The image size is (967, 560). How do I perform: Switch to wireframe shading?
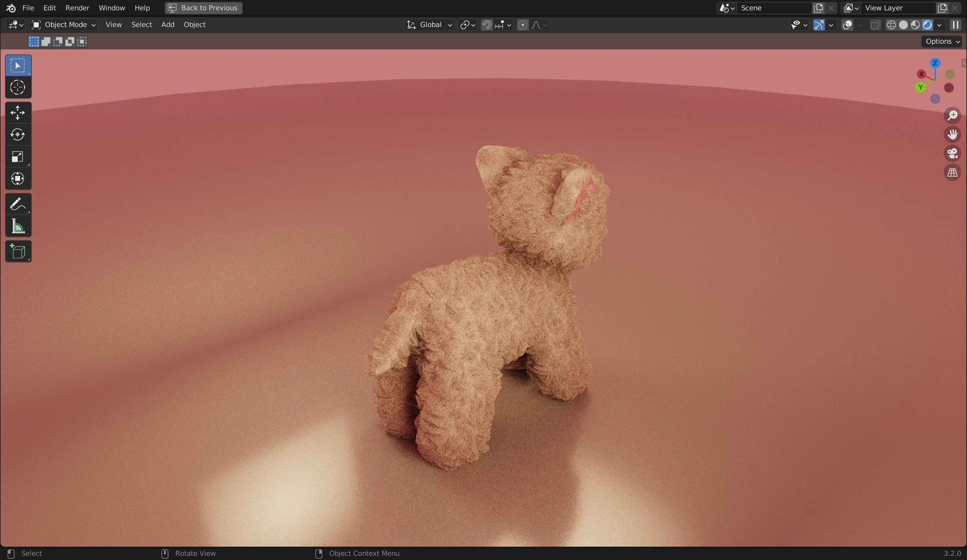[x=891, y=25]
